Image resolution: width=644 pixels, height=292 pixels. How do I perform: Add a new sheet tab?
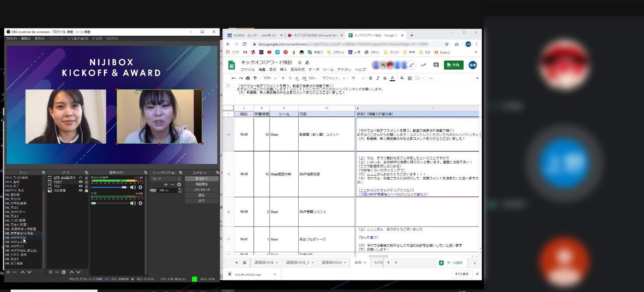pos(236,263)
